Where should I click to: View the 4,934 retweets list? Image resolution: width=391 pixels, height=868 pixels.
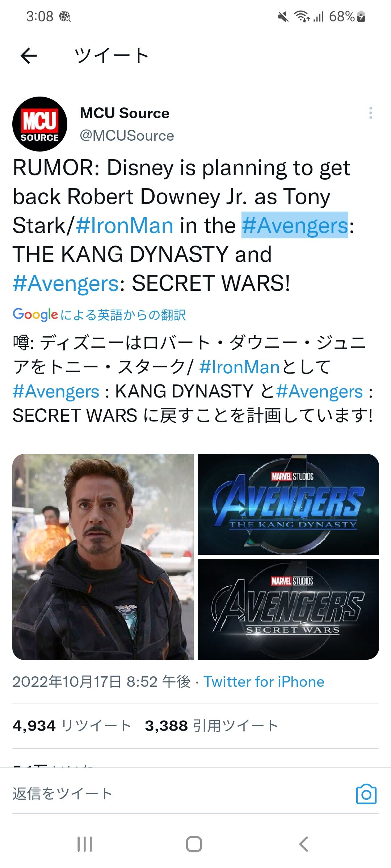[x=72, y=726]
